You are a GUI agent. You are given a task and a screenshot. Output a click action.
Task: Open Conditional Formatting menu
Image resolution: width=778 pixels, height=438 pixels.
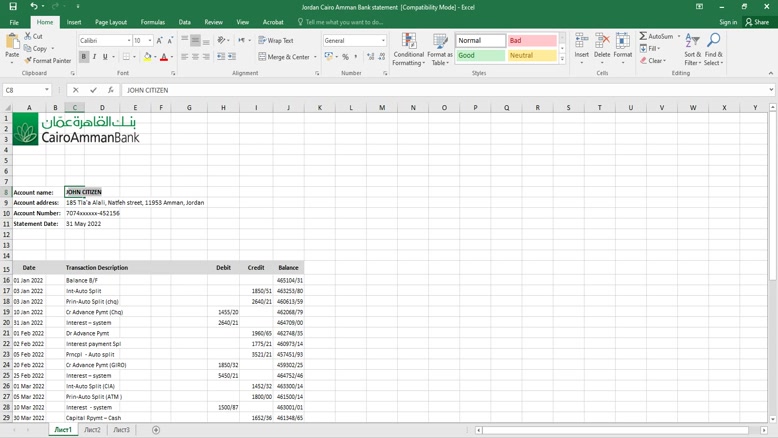pos(408,50)
